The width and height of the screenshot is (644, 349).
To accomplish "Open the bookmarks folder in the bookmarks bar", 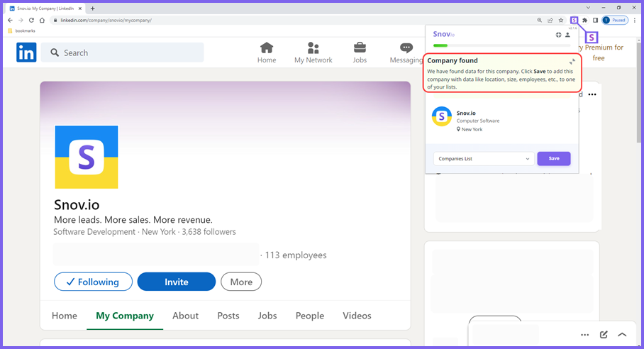I will pyautogui.click(x=22, y=31).
